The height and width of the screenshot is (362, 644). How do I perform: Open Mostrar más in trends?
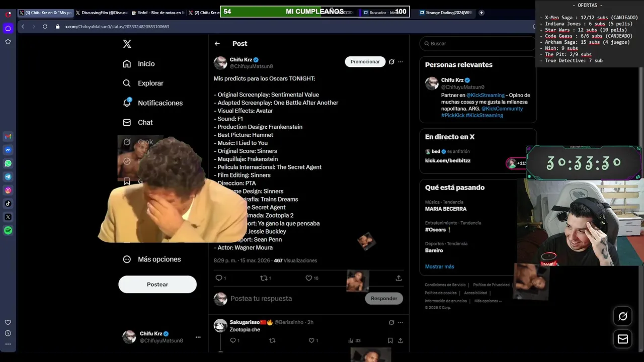tap(439, 266)
